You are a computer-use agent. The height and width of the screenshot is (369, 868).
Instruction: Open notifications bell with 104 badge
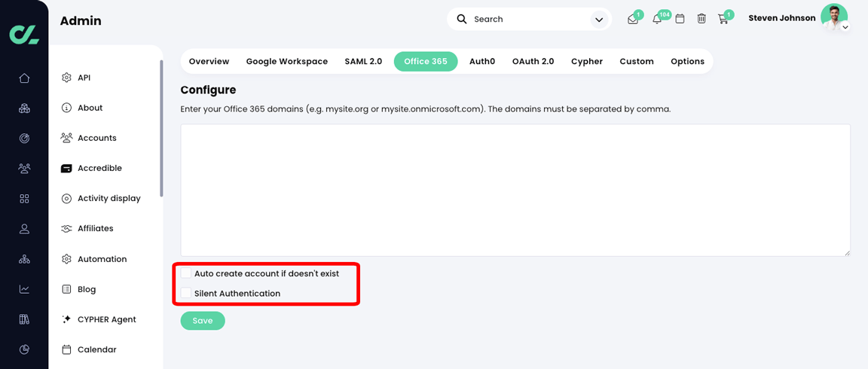click(x=657, y=19)
